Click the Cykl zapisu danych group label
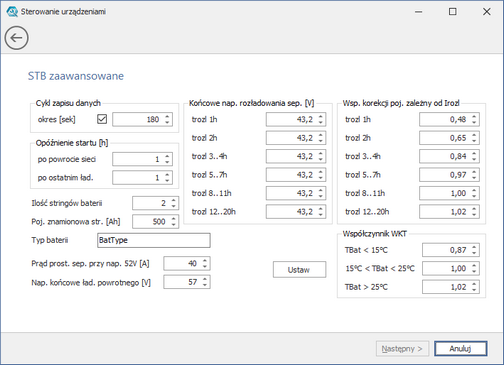The image size is (504, 365). coord(68,103)
